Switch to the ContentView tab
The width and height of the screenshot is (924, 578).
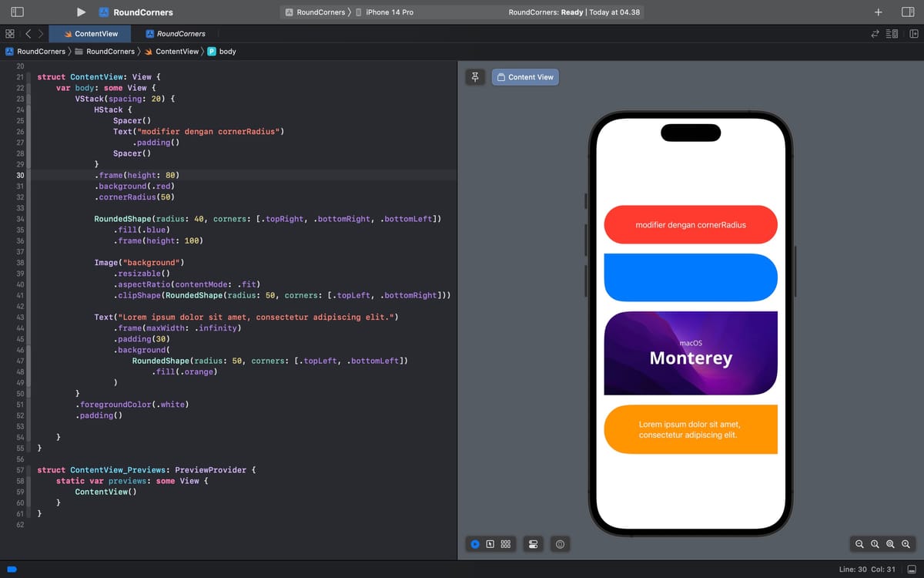click(90, 34)
